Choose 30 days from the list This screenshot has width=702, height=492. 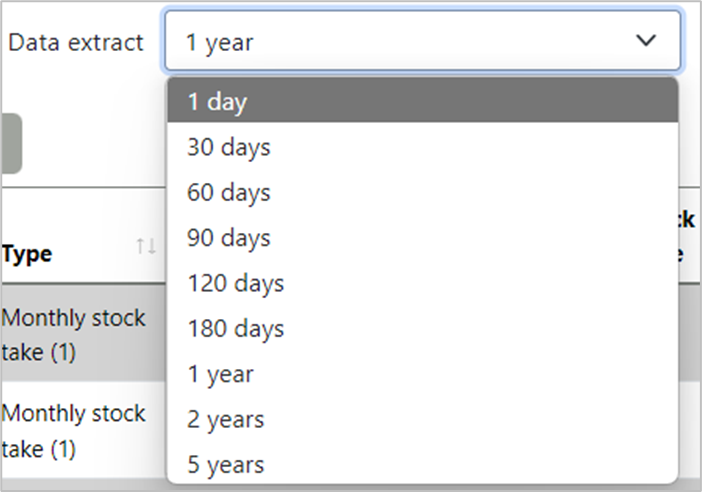coord(422,147)
